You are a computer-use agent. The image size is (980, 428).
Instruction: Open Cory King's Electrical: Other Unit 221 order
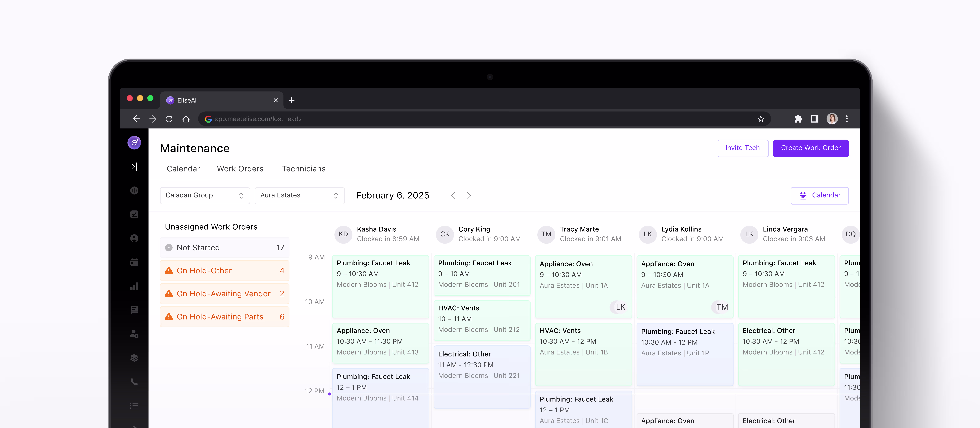[482, 377]
